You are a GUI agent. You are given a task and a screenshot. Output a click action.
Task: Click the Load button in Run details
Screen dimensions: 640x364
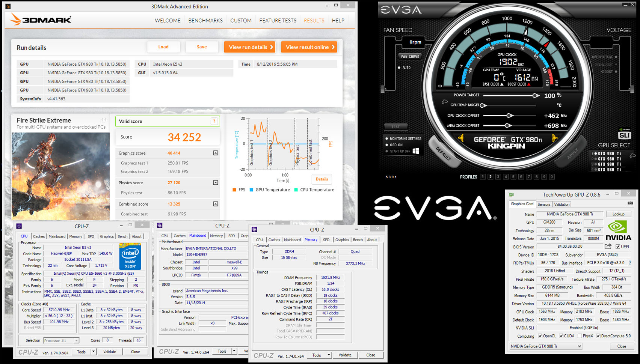coord(163,47)
